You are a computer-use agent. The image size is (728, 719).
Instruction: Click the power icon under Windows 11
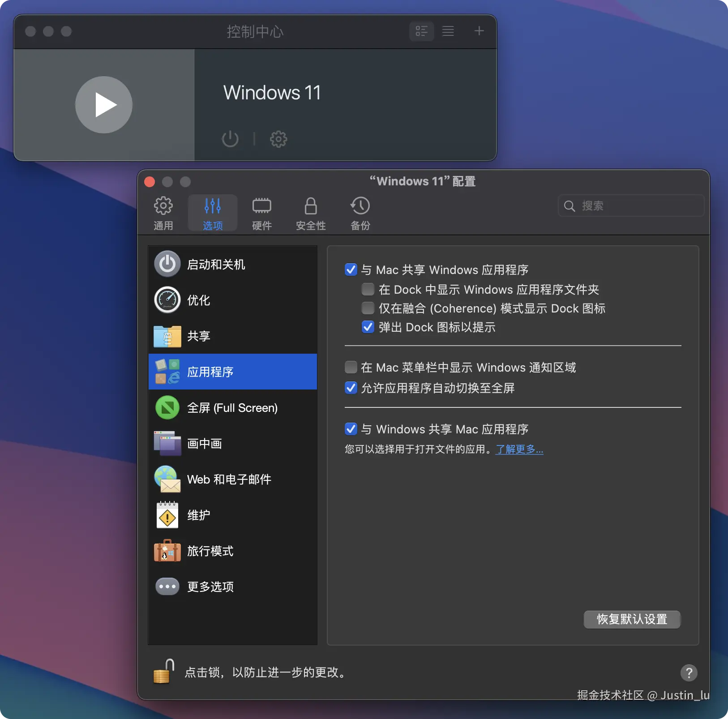[230, 139]
